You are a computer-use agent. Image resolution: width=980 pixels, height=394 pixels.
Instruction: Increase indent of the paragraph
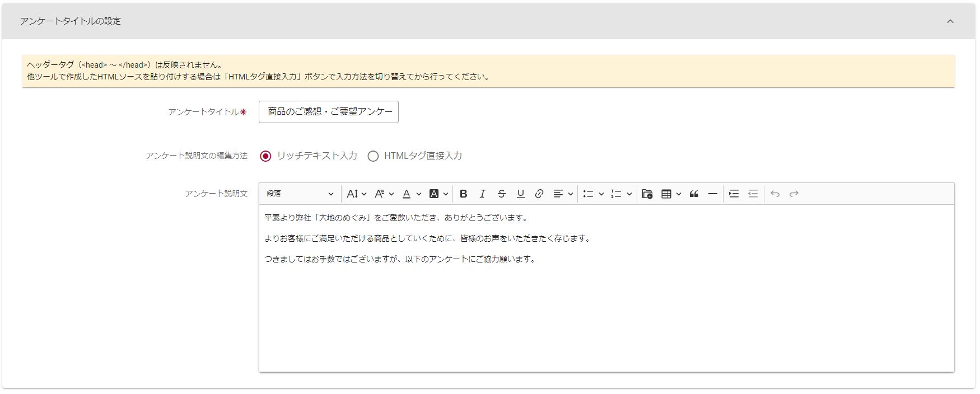click(x=734, y=194)
